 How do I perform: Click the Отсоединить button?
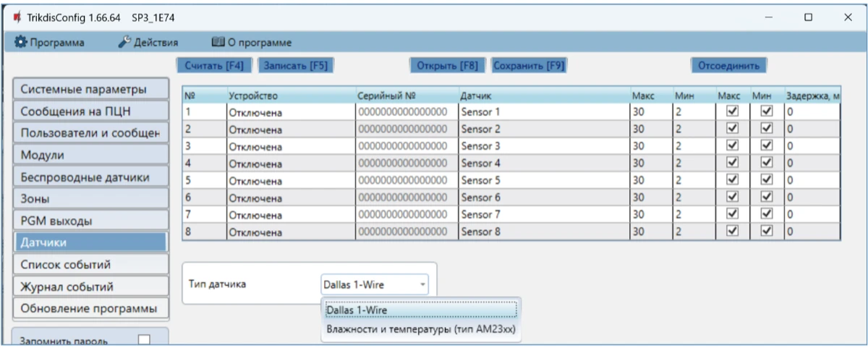728,65
